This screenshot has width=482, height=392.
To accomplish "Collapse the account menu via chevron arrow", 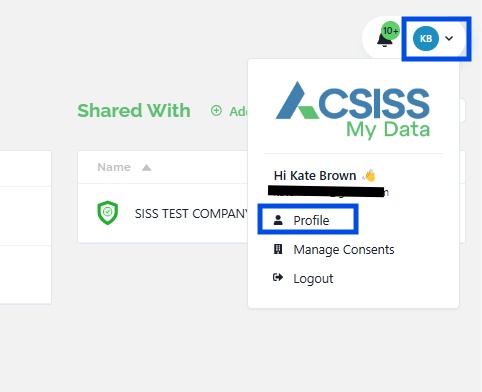I will tap(449, 38).
